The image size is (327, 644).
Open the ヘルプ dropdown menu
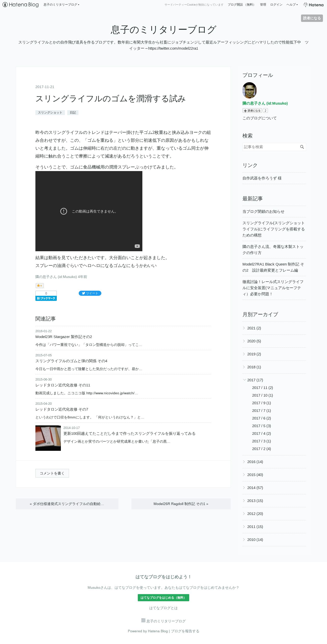coord(292,5)
